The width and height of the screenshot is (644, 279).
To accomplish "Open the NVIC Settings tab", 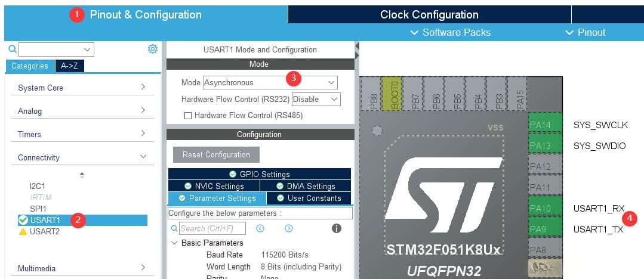I will [214, 186].
